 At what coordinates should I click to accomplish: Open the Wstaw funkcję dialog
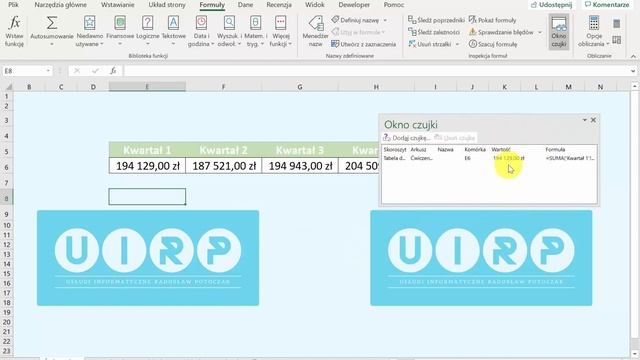14,31
